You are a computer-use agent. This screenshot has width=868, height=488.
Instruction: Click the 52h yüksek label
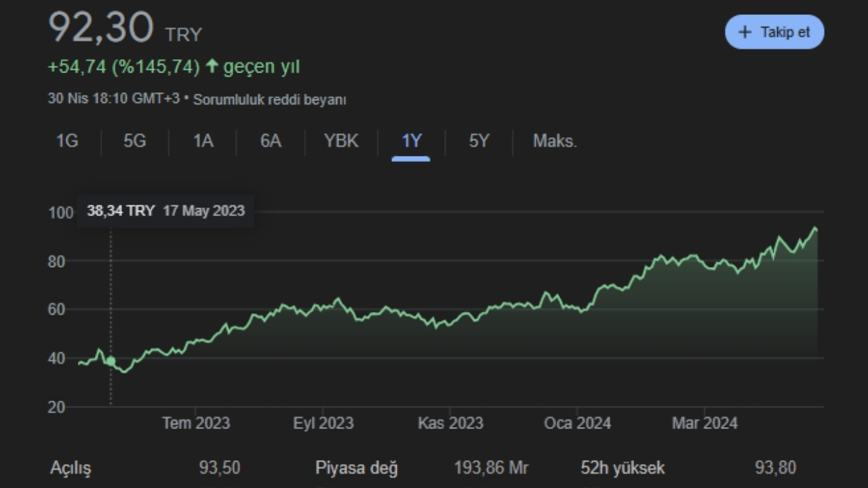click(x=623, y=468)
